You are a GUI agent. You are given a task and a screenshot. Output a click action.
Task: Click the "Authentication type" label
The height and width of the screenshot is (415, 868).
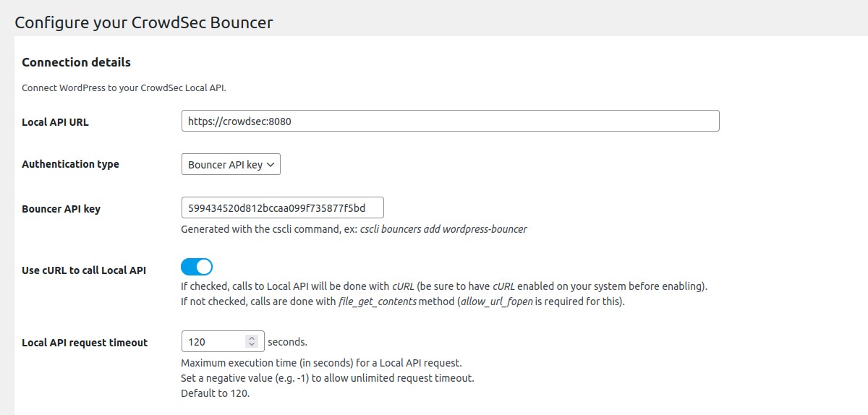[x=70, y=164]
